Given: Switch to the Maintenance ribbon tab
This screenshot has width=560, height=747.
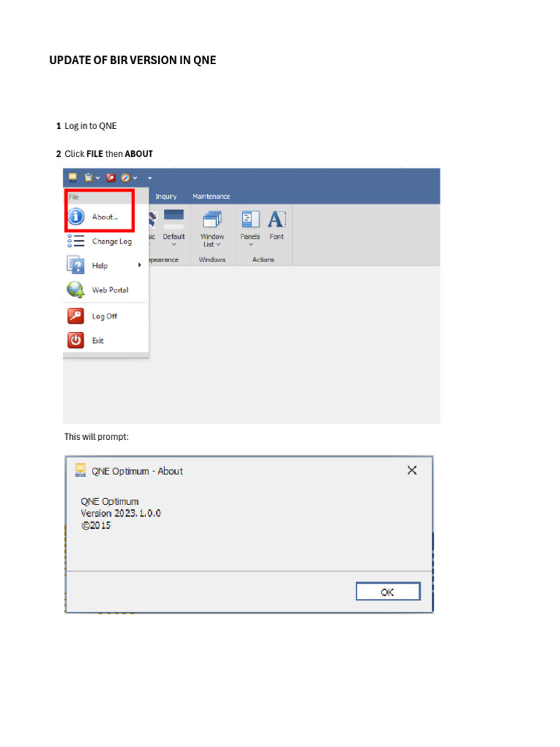Looking at the screenshot, I should point(211,196).
